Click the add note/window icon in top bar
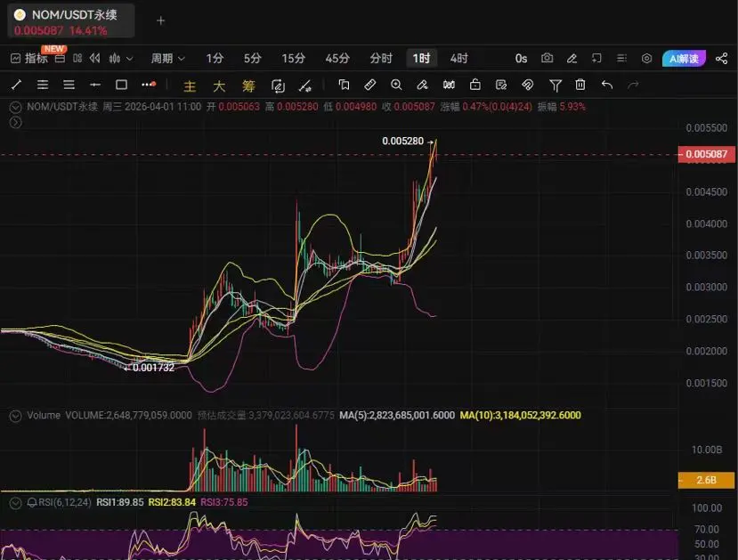The height and width of the screenshot is (560, 738). coord(596,59)
